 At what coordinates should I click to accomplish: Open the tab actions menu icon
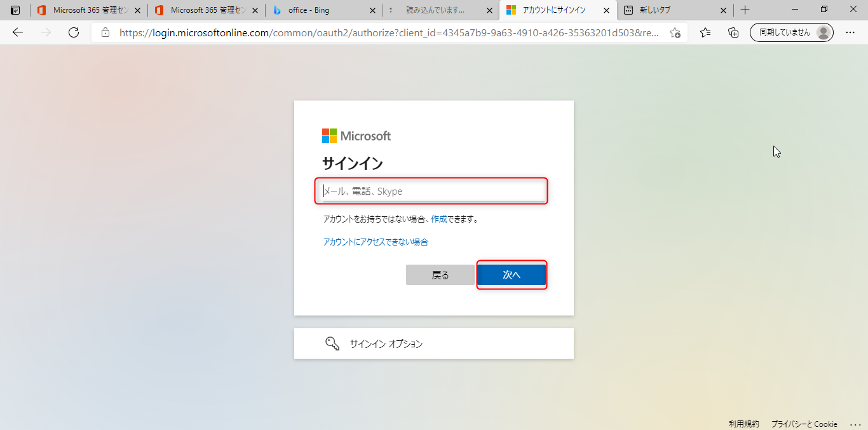click(x=15, y=10)
